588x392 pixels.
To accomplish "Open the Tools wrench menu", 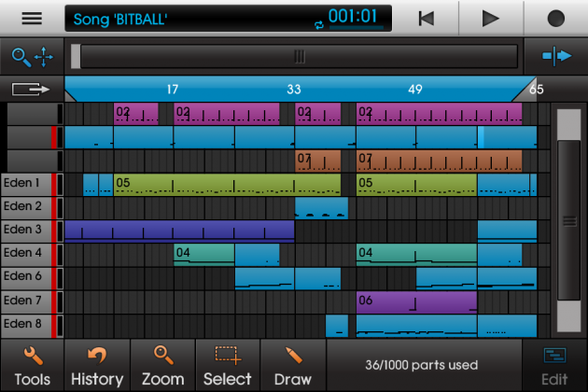I will (33, 366).
